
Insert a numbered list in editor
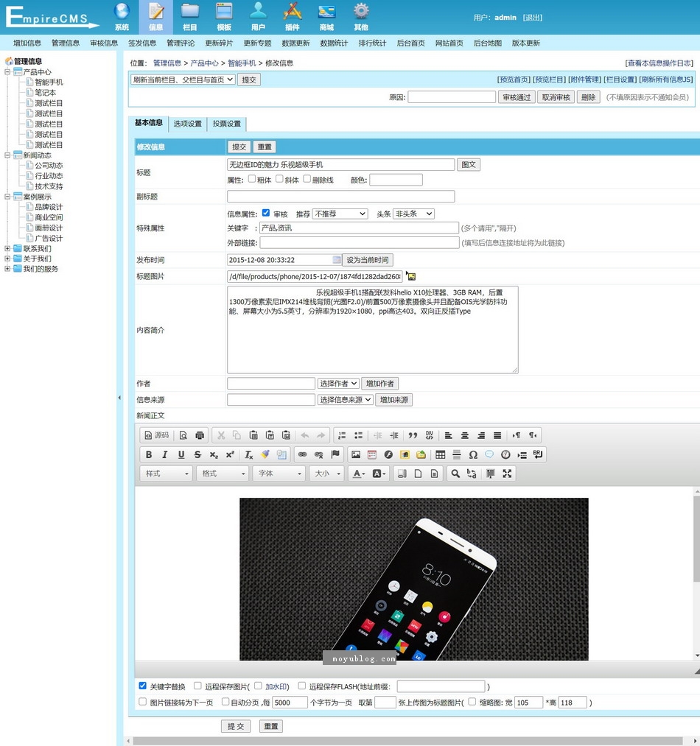pos(342,435)
